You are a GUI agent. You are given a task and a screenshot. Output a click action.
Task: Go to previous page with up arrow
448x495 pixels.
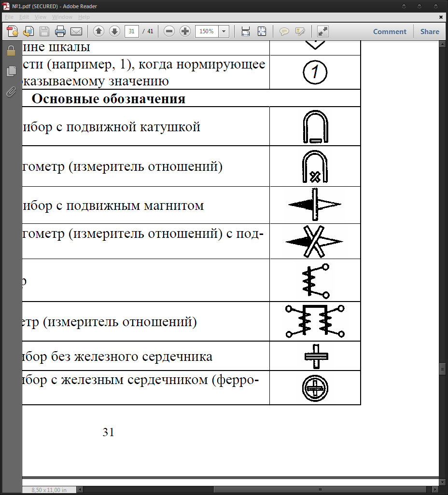pos(98,31)
